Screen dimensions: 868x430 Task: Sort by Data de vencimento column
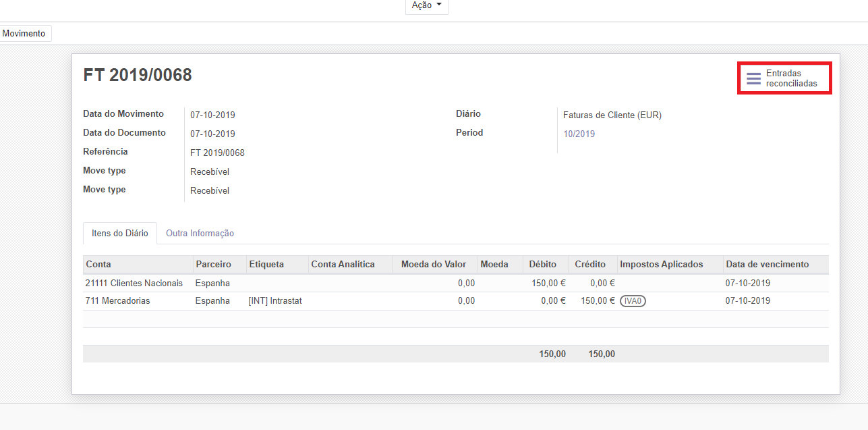point(767,265)
